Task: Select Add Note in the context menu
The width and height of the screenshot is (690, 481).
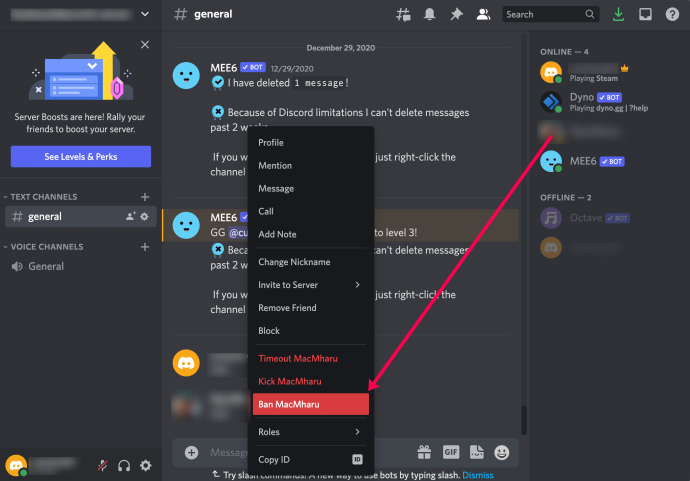Action: [x=311, y=234]
